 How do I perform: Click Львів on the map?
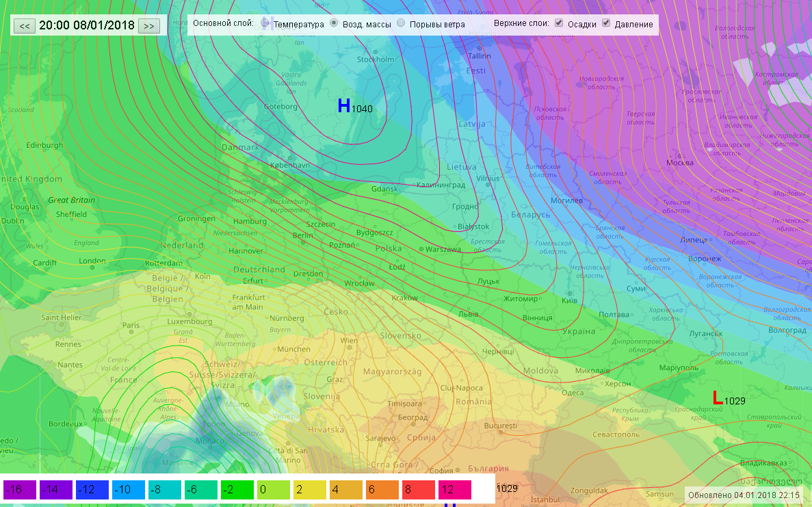pos(468,314)
